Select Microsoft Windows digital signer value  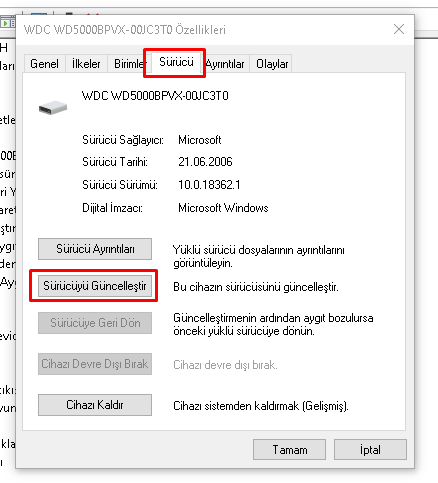click(x=223, y=208)
